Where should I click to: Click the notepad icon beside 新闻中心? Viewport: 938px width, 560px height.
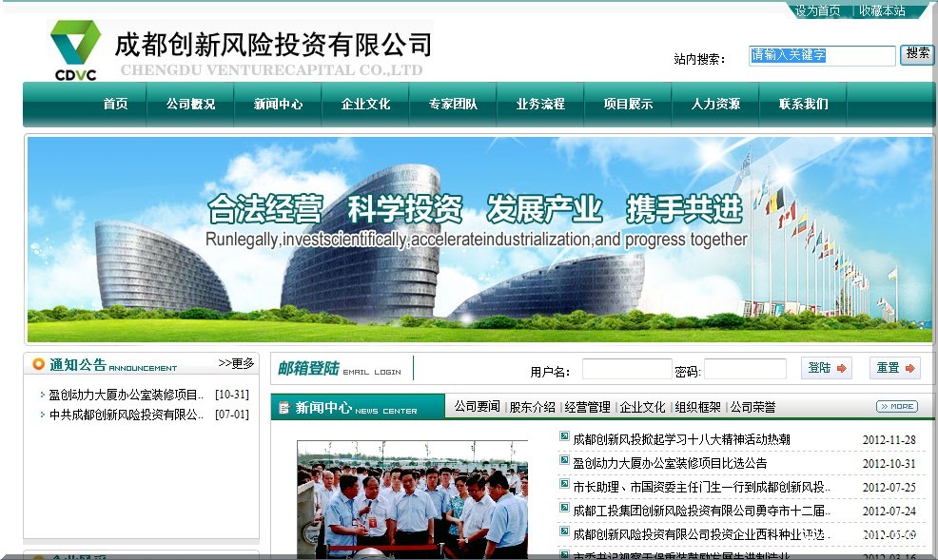[x=284, y=408]
